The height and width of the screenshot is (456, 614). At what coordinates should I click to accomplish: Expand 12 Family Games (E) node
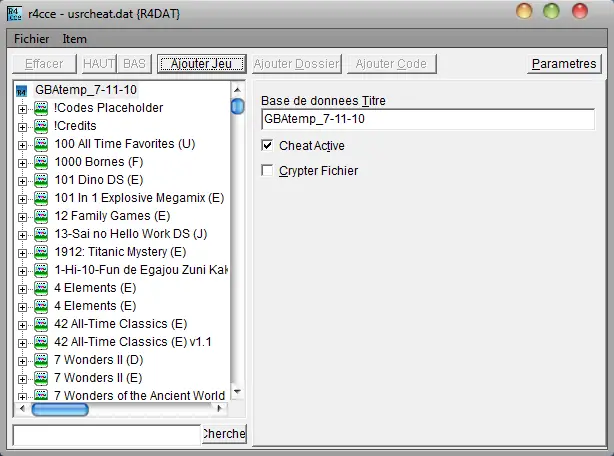pos(22,217)
